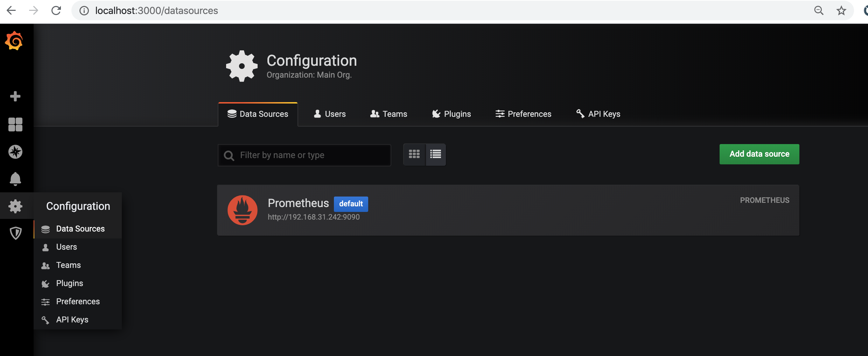Select API Keys in the sidebar flyout
This screenshot has height=356, width=868.
coord(78,320)
